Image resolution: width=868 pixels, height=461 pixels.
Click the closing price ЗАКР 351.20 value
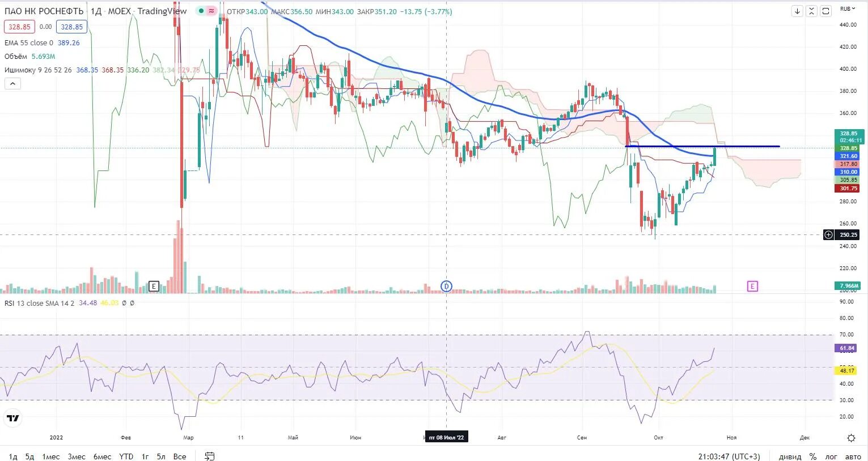(377, 11)
